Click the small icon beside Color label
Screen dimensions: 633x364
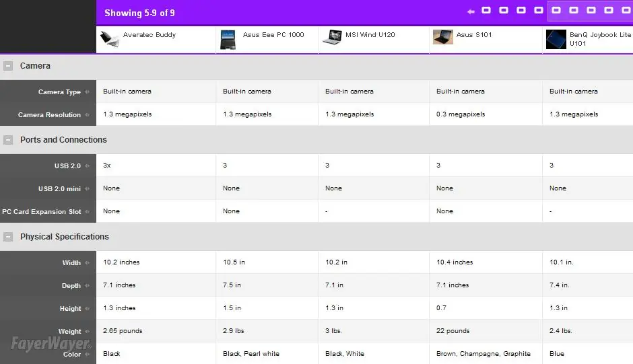click(x=87, y=354)
